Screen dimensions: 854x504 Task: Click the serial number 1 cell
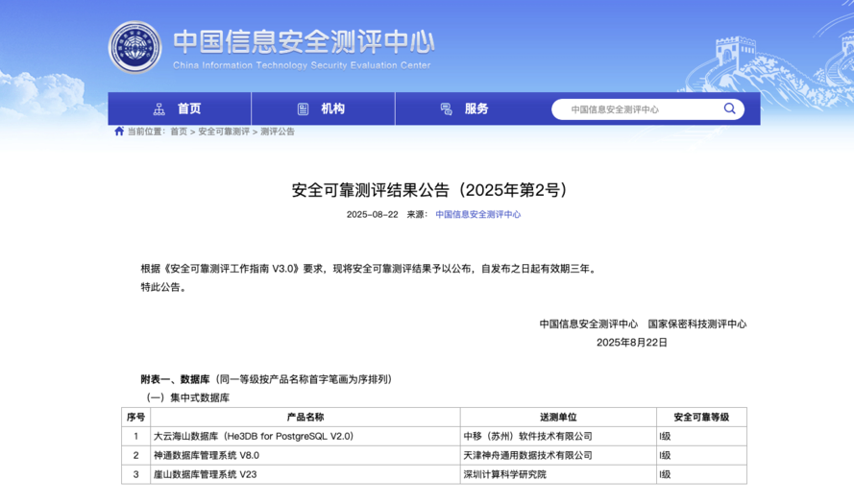click(x=135, y=436)
